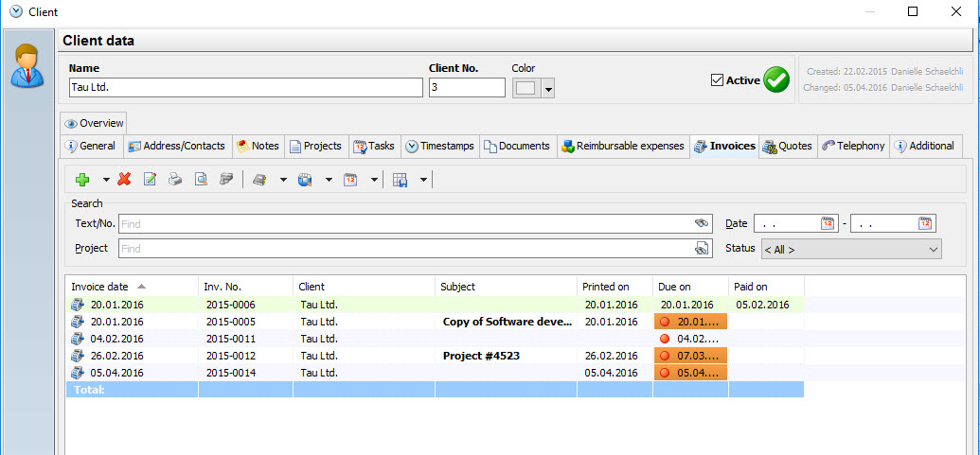This screenshot has height=455, width=980.
Task: Expand the dropdown arrow beside the green plus
Action: (106, 179)
